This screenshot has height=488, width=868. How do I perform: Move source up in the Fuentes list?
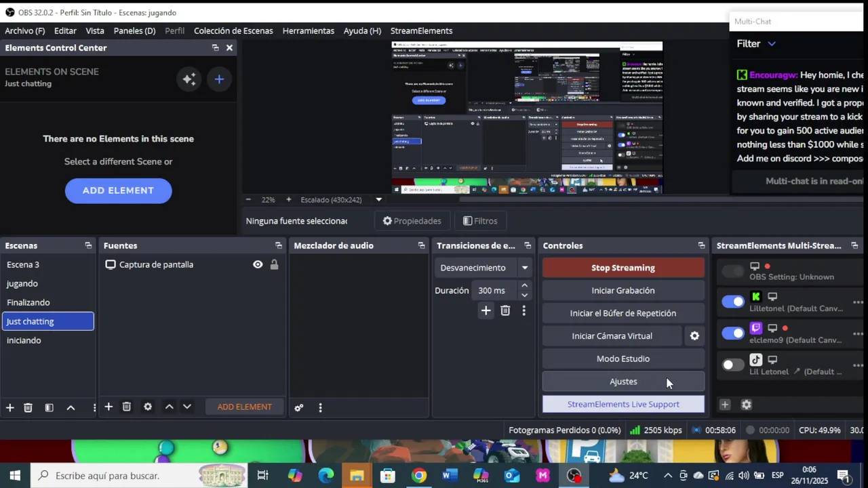click(169, 407)
